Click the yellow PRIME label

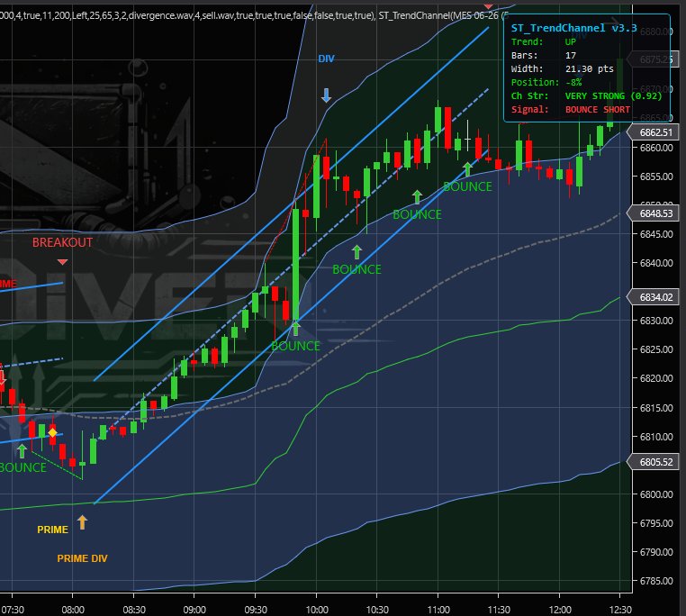(52, 530)
